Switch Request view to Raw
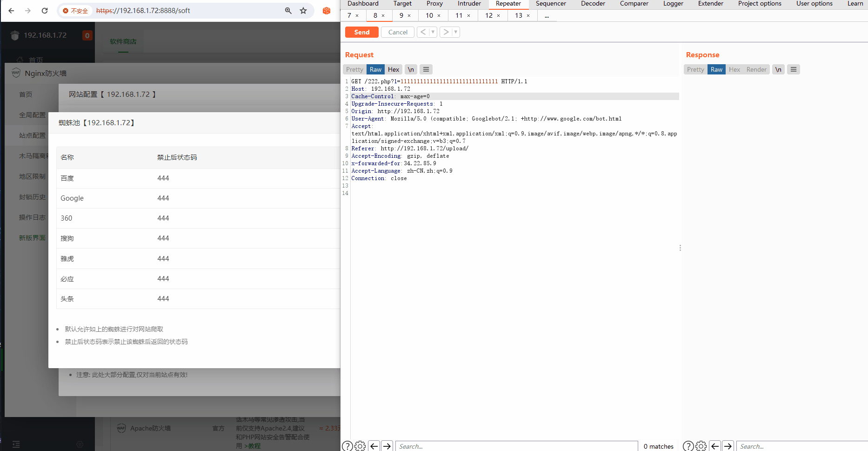The width and height of the screenshot is (868, 451). (375, 69)
